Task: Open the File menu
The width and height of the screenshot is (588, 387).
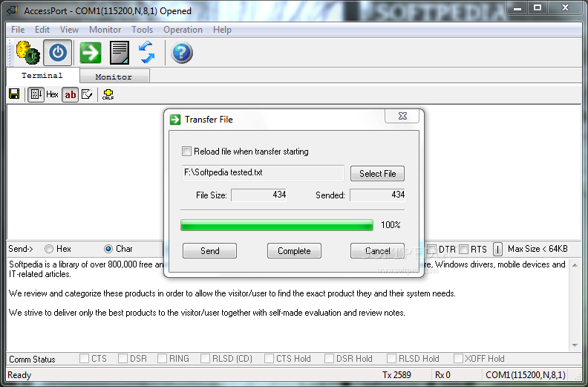Action: click(18, 30)
